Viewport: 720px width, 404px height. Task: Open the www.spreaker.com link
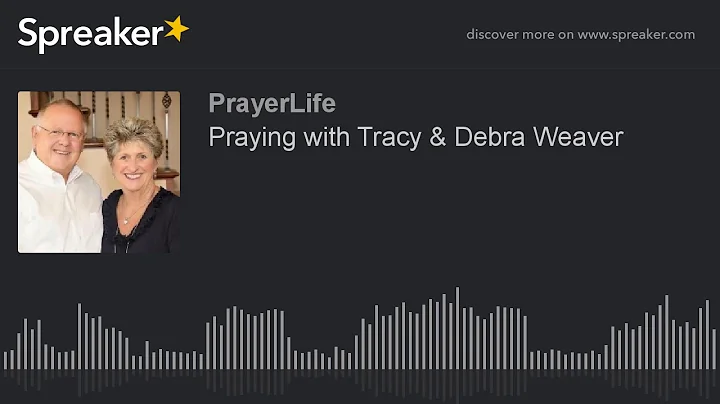coord(636,35)
